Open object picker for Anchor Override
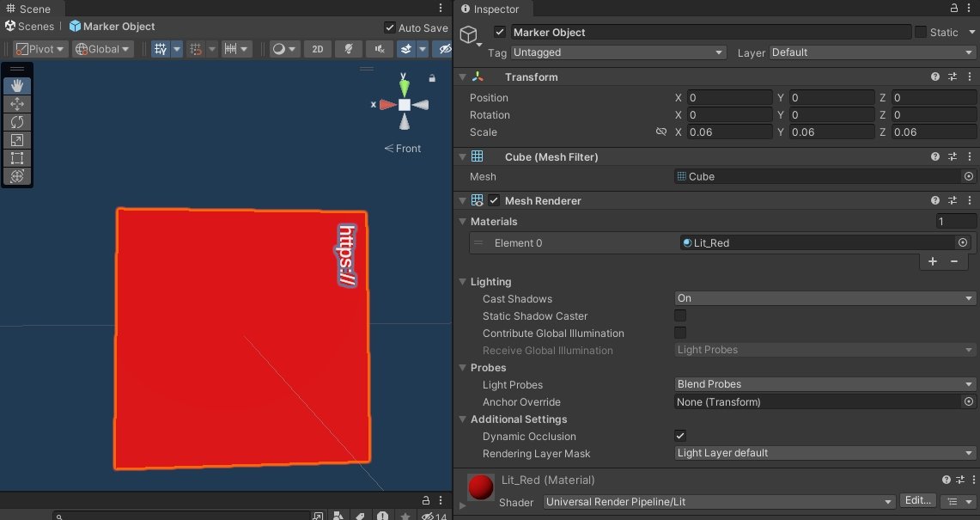The width and height of the screenshot is (980, 520). (x=968, y=401)
